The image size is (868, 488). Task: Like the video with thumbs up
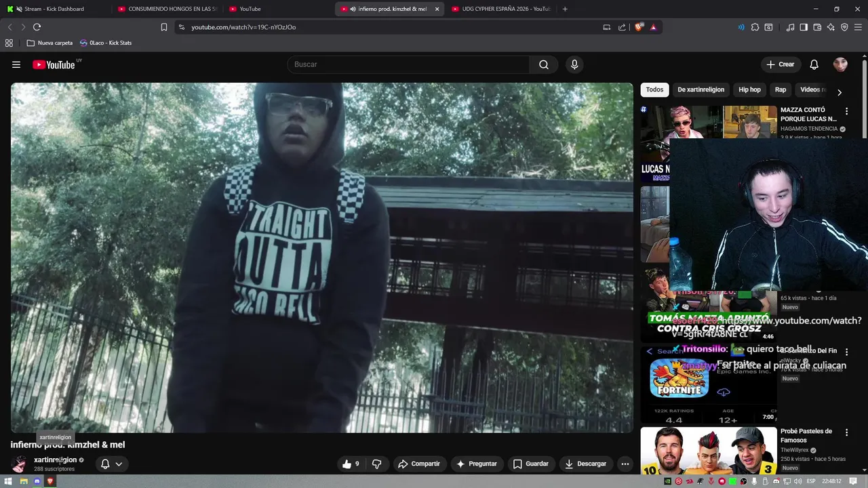pos(351,464)
